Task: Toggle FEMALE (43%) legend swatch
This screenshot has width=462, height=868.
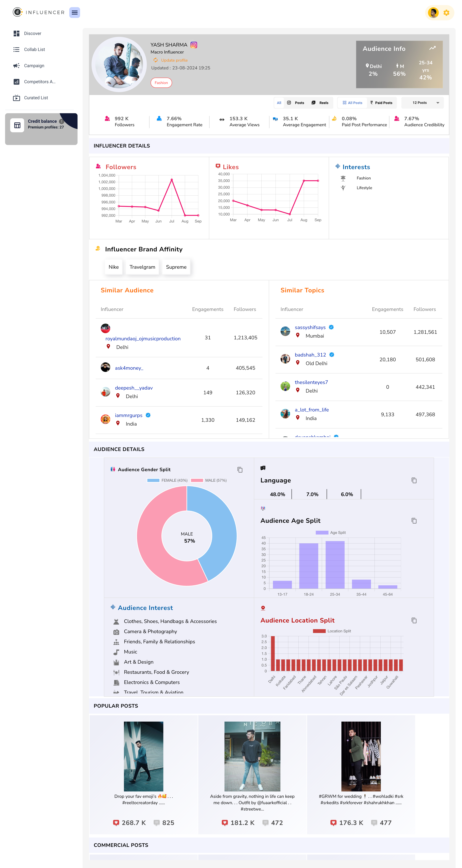Action: pyautogui.click(x=153, y=481)
